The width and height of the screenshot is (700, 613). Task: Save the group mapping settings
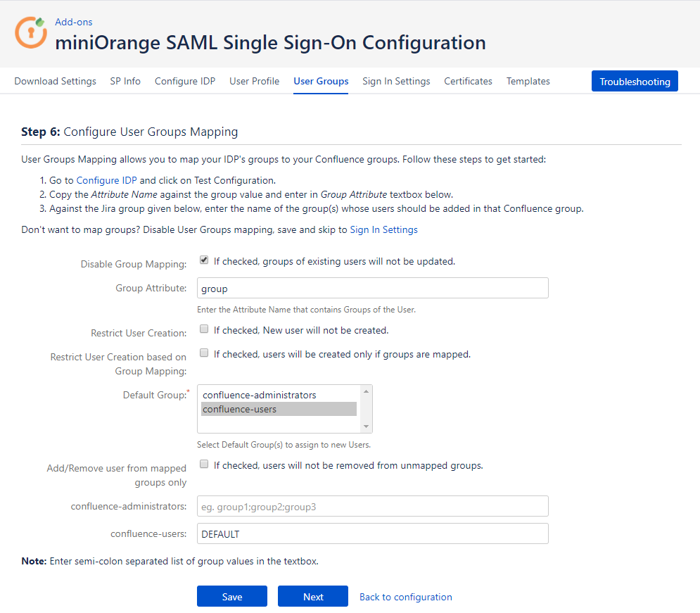(x=232, y=597)
